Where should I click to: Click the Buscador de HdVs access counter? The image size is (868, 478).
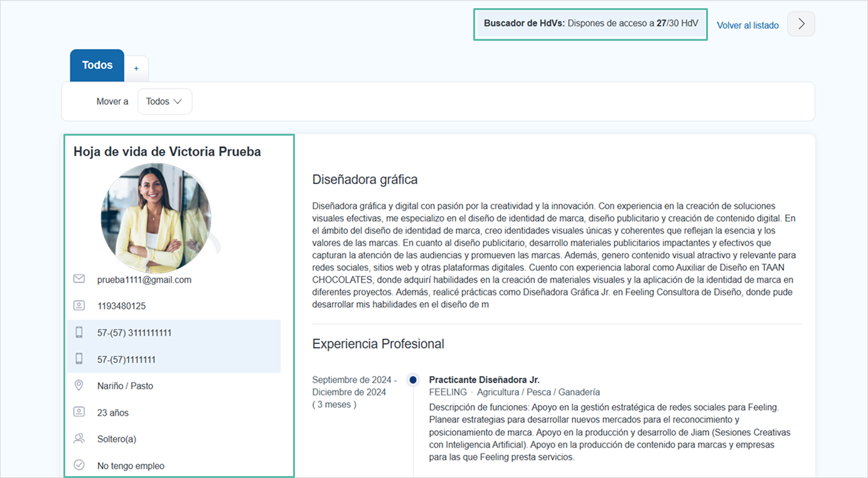tap(590, 24)
